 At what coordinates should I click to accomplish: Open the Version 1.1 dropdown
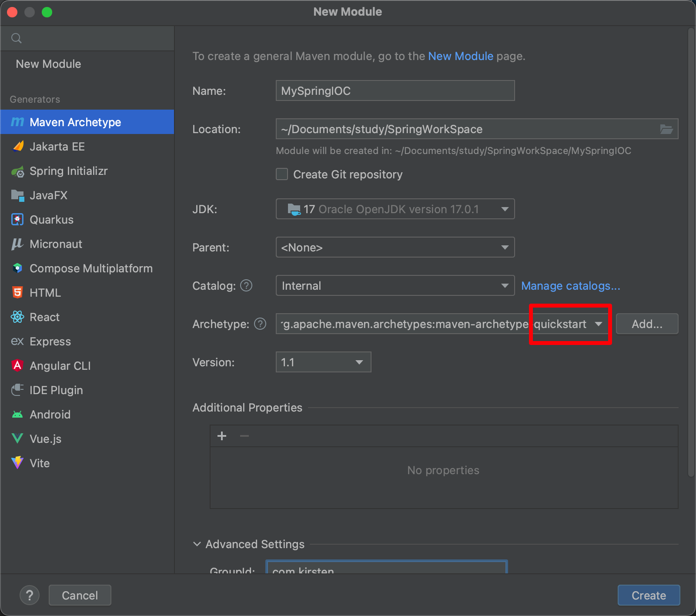point(323,362)
